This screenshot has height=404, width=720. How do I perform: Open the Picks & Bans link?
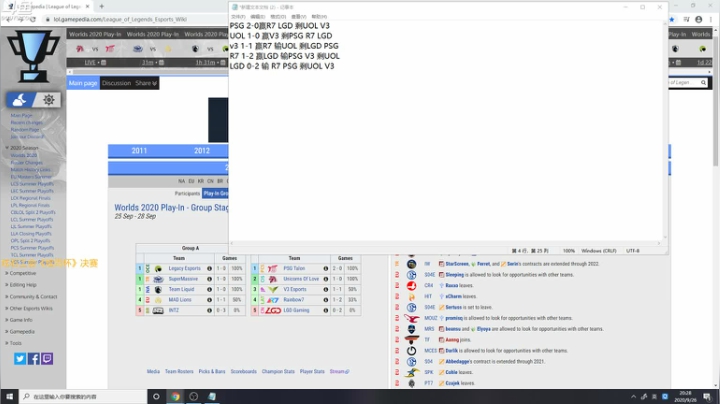(x=212, y=371)
